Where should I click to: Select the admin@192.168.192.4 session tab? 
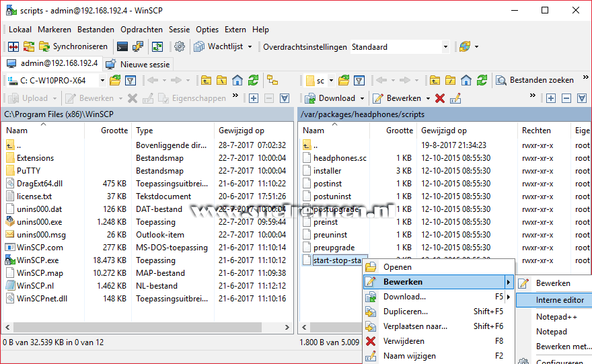click(x=52, y=63)
